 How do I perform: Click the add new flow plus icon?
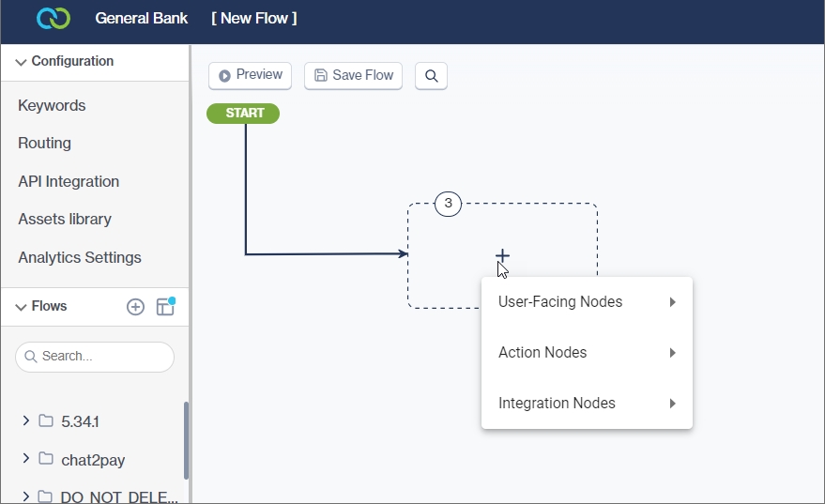(135, 307)
